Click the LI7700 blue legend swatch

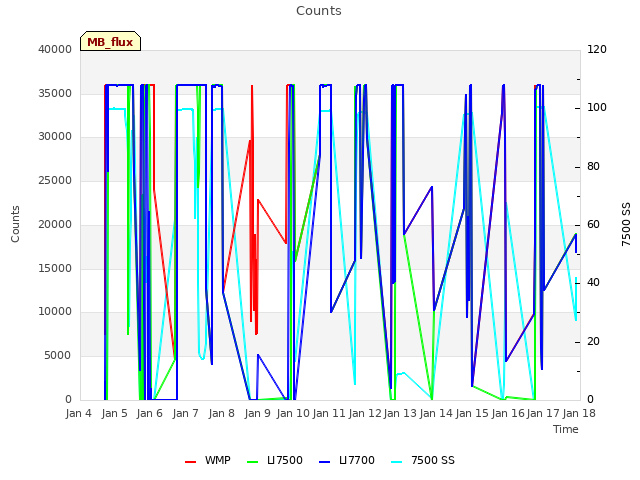(x=324, y=462)
